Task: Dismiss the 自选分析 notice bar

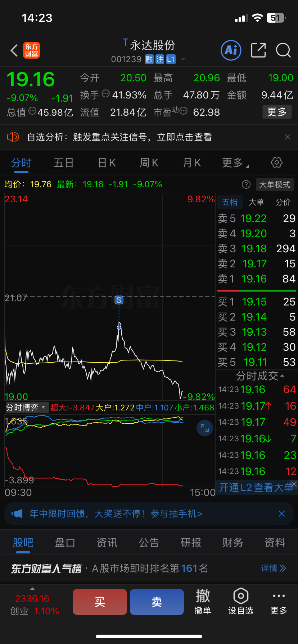Action: (x=288, y=137)
